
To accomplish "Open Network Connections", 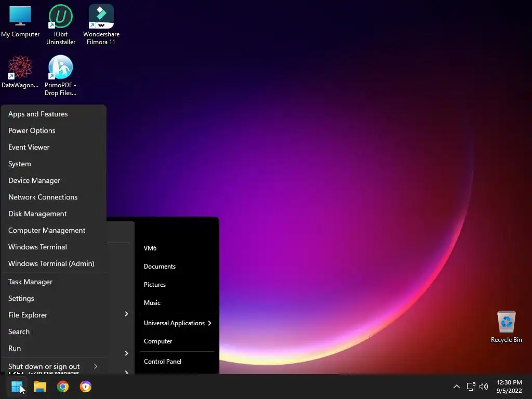I will [x=54, y=197].
